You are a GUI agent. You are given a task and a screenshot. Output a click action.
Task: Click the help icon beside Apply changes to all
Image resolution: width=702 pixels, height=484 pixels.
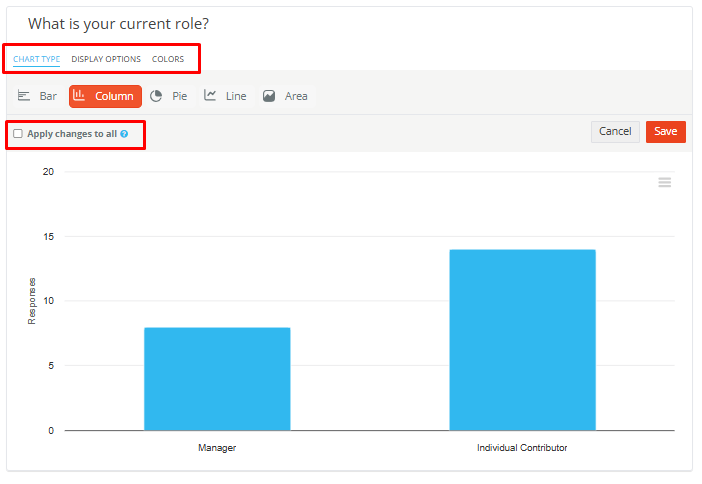[124, 134]
